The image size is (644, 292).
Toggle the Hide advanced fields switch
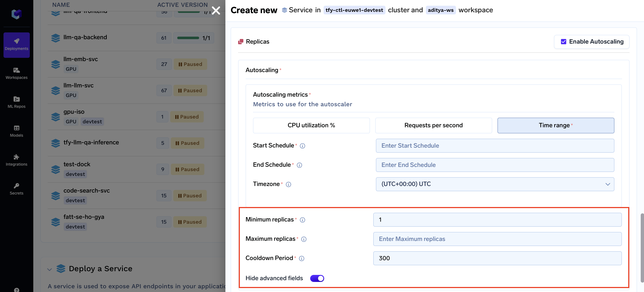317,278
